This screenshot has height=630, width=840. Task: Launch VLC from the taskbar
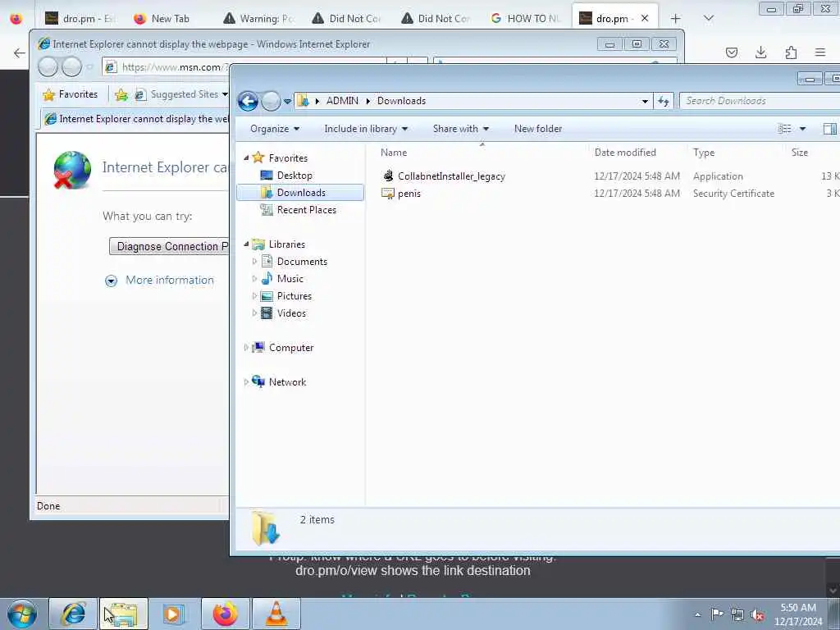tap(276, 614)
